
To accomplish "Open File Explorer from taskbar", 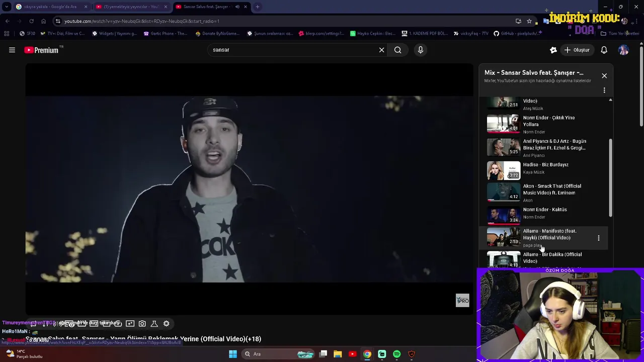I will click(338, 354).
